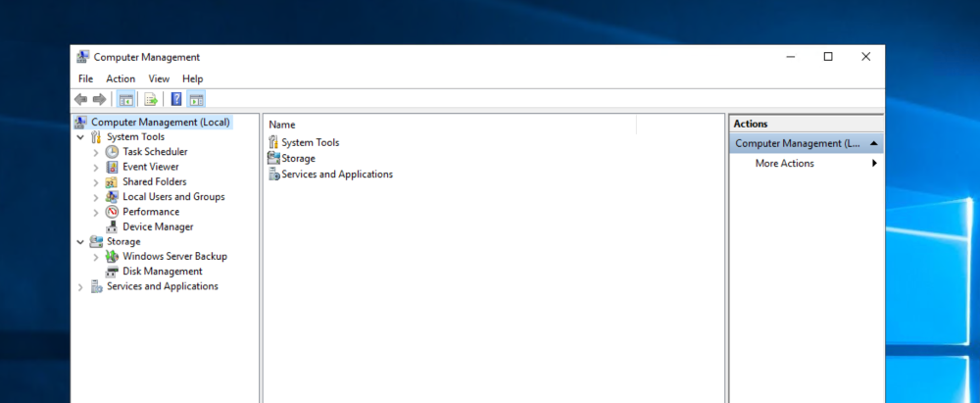The width and height of the screenshot is (980, 403).
Task: Expand the Event Viewer node
Action: point(96,167)
